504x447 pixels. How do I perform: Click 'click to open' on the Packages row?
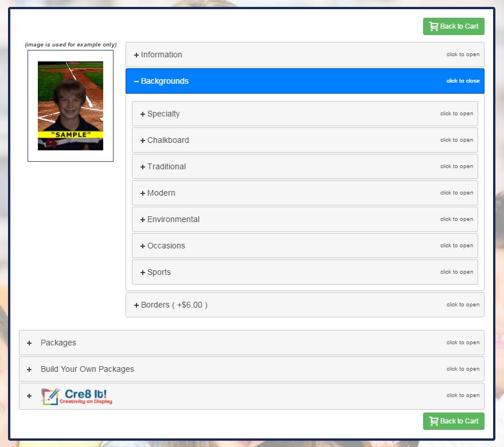pos(463,343)
